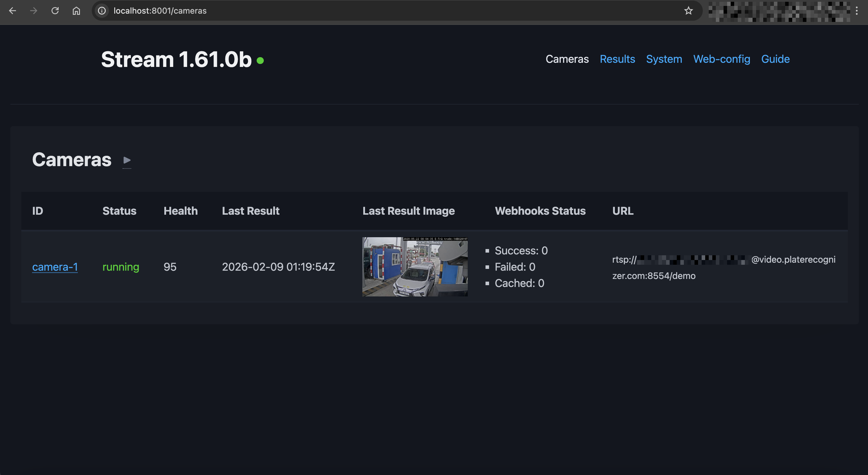Click the Cameras navigation link
Image resolution: width=868 pixels, height=475 pixels.
(567, 59)
